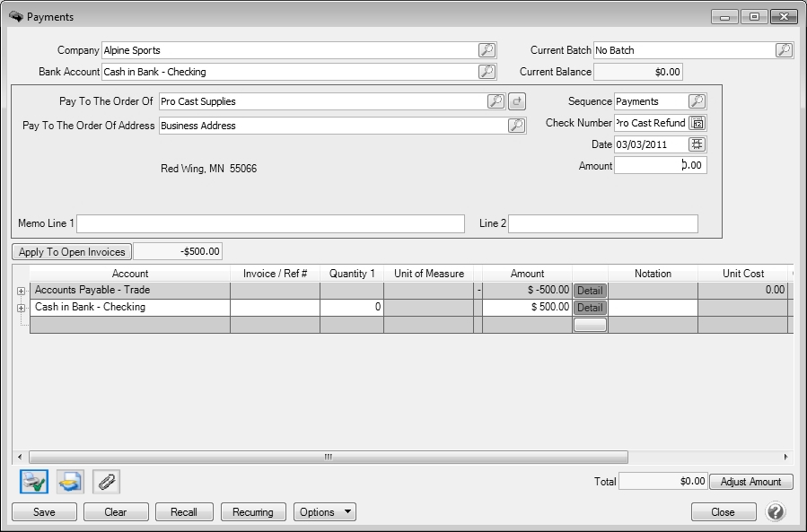
Task: Open Detail for Accounts Payable row
Action: click(x=590, y=291)
